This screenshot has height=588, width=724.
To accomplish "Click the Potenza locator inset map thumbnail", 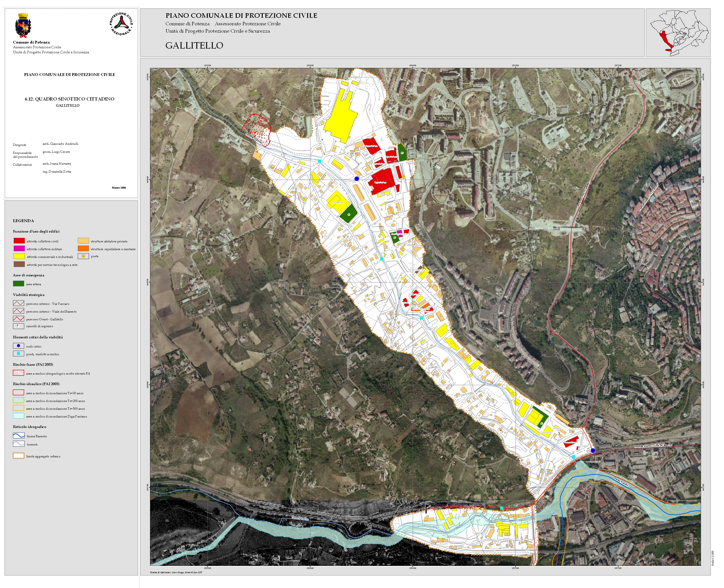I will pyautogui.click(x=678, y=33).
